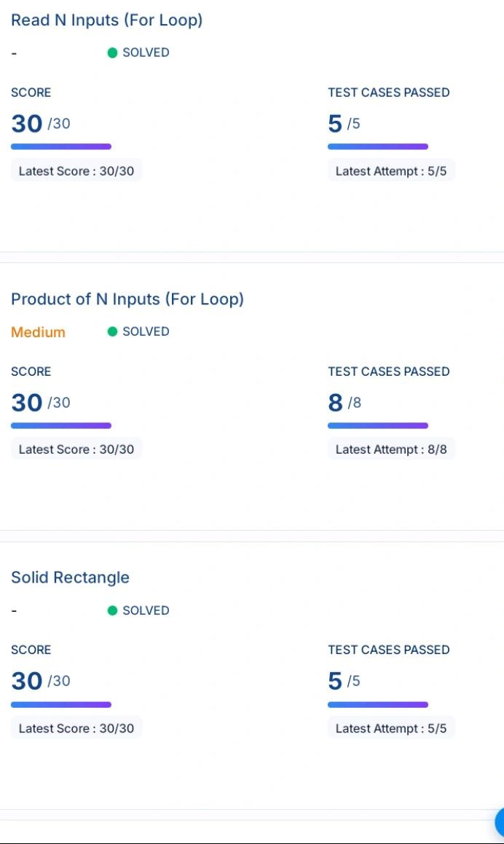Click score progress bar for Read N Inputs
This screenshot has width=504, height=844.
point(61,146)
